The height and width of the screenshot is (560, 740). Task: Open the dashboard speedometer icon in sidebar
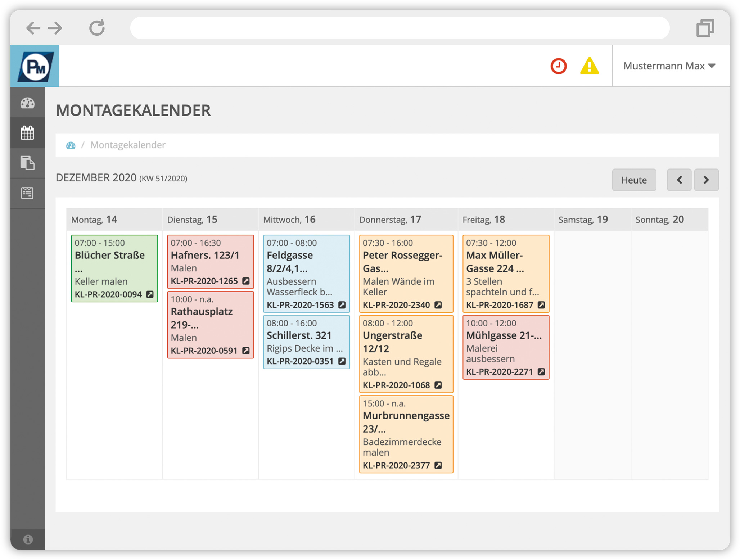click(x=27, y=103)
